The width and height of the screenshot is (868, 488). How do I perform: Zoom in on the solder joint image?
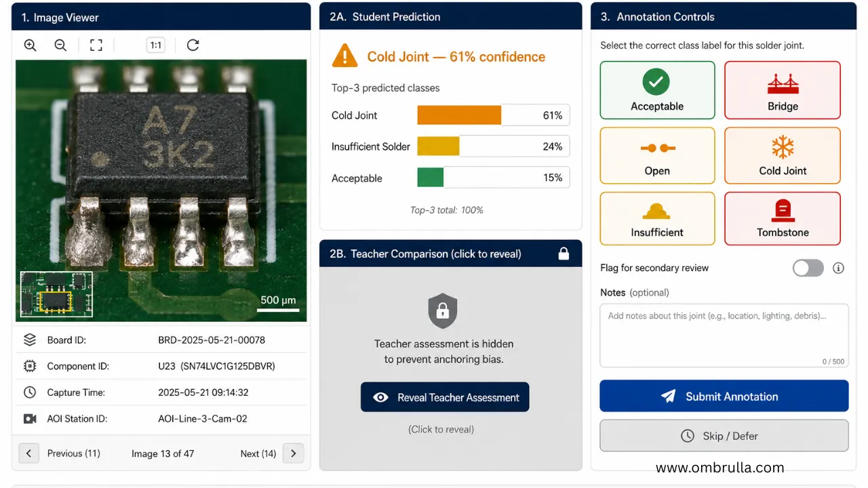coord(30,45)
